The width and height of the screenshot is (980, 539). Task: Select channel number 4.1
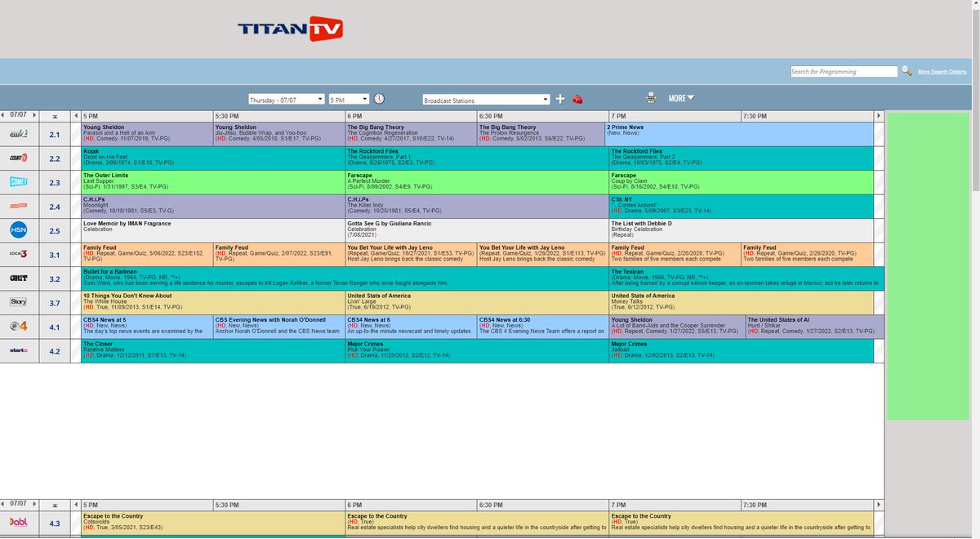[55, 327]
